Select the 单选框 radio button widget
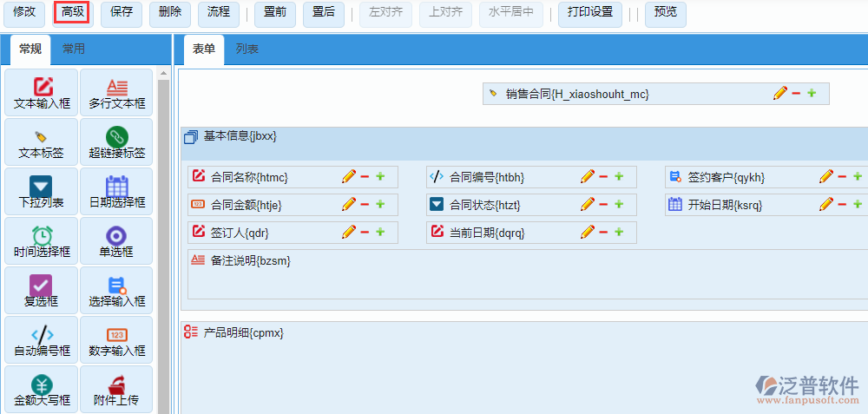Viewport: 868px width, 414px height. pyautogui.click(x=116, y=242)
